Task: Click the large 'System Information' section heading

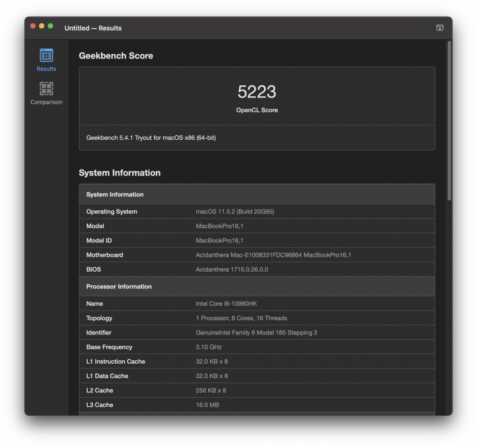Action: (119, 173)
